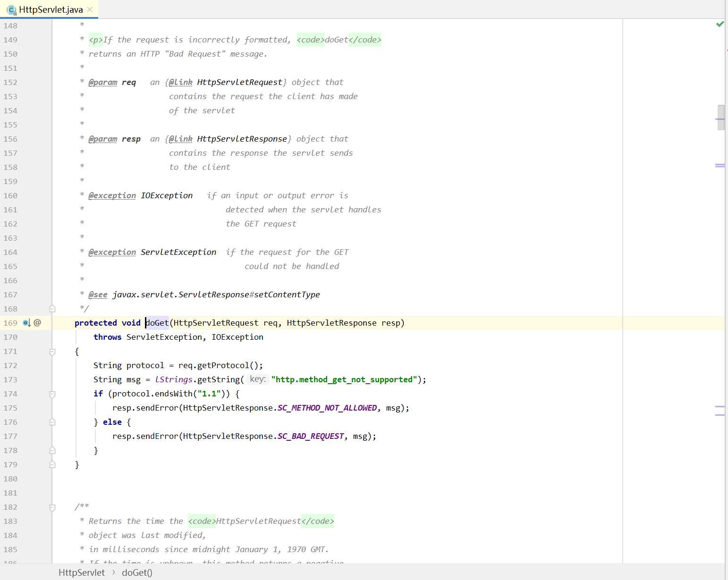This screenshot has height=580, width=728.
Task: Open the green checkmark inspection indicator
Action: (x=720, y=24)
